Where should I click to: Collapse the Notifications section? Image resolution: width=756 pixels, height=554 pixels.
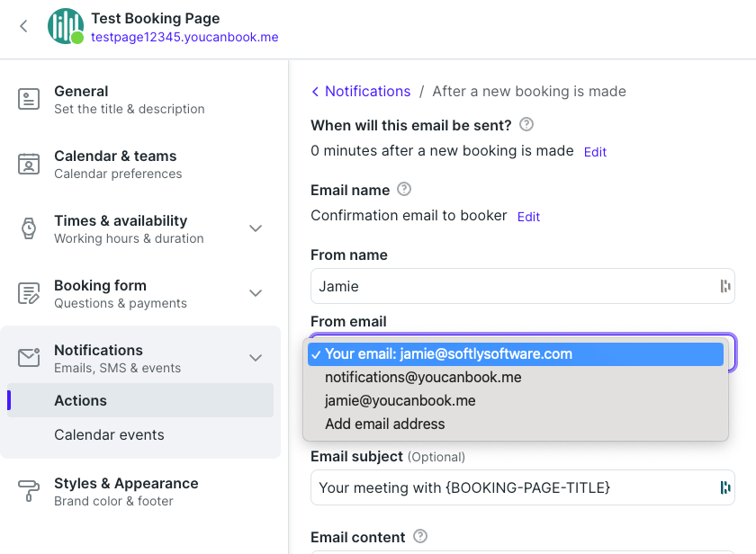tap(256, 357)
